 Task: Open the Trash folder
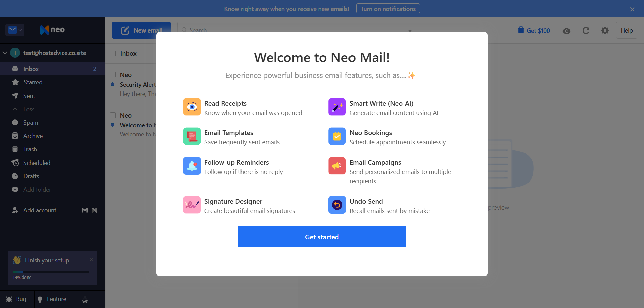(x=52, y=149)
